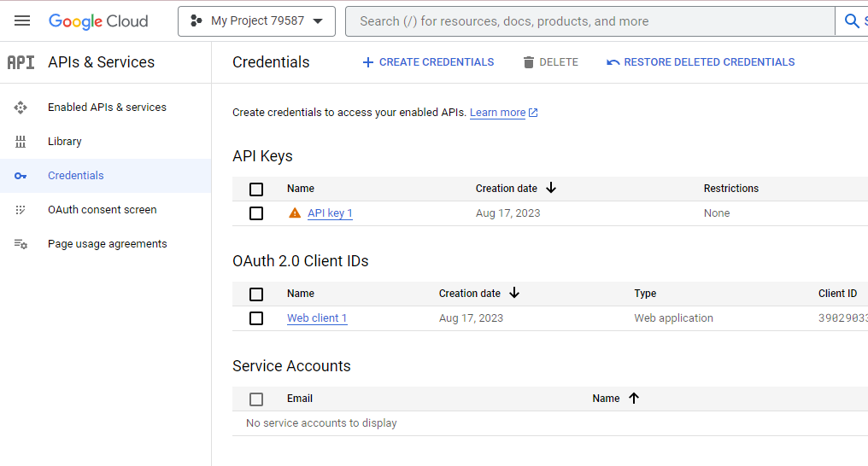Click the API Keys creation date sort arrow
This screenshot has height=466, width=868.
[551, 188]
